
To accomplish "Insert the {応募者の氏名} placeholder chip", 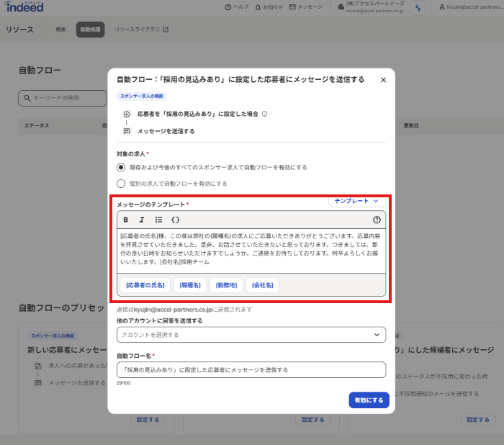I will [x=145, y=285].
